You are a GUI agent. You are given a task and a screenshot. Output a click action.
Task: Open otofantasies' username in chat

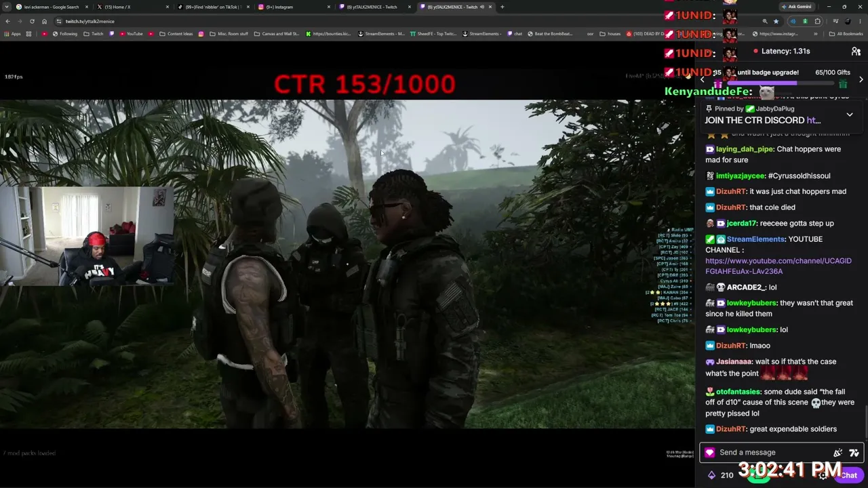coord(738,392)
